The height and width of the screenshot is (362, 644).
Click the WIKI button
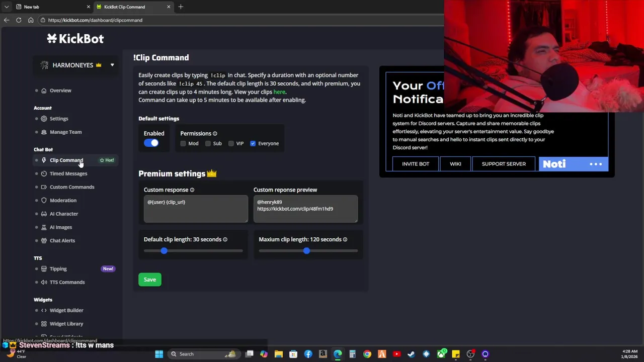tap(455, 164)
